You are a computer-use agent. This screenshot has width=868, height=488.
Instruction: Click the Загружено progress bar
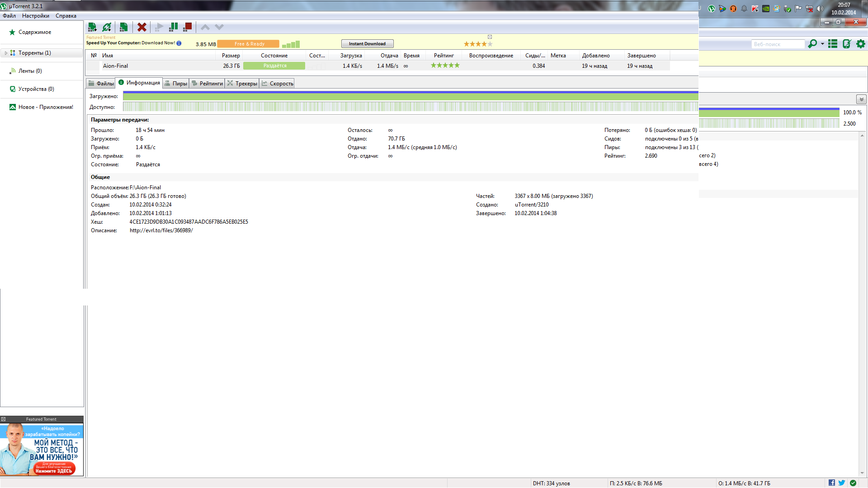[410, 96]
